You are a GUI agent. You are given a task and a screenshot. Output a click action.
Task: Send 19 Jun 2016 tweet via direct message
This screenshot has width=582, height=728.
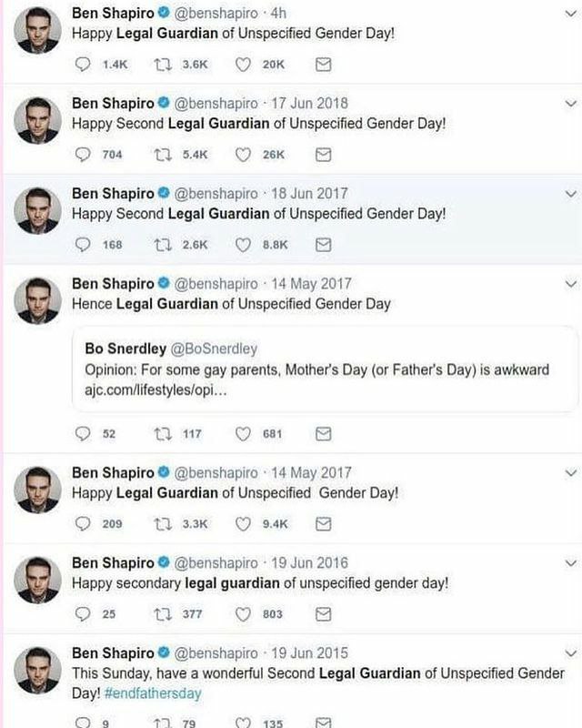click(x=322, y=614)
